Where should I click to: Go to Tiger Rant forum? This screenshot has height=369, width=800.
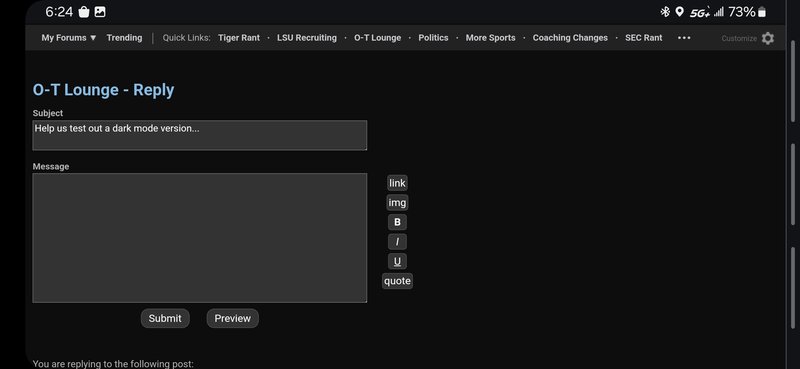pyautogui.click(x=239, y=38)
